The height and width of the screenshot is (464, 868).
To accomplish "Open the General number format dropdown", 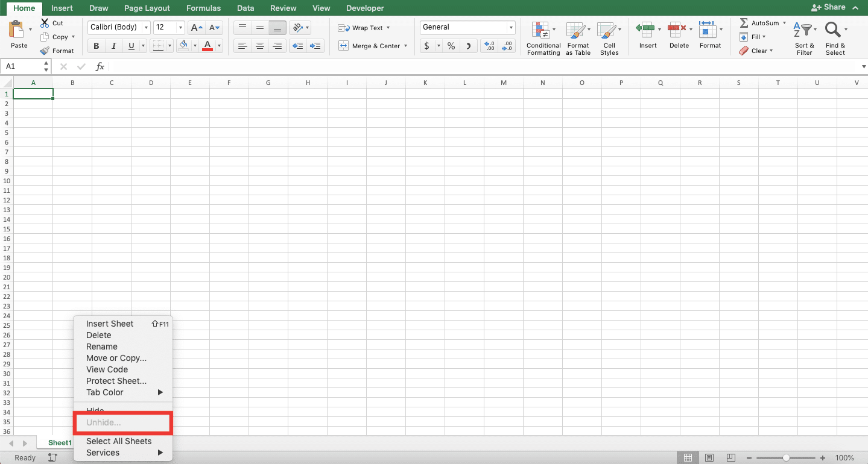I will coord(510,27).
